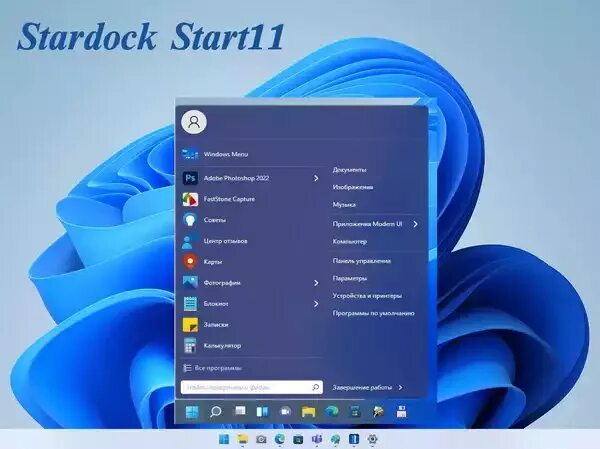Open Программы по умолчанию
This screenshot has height=449, width=600.
coord(373,313)
